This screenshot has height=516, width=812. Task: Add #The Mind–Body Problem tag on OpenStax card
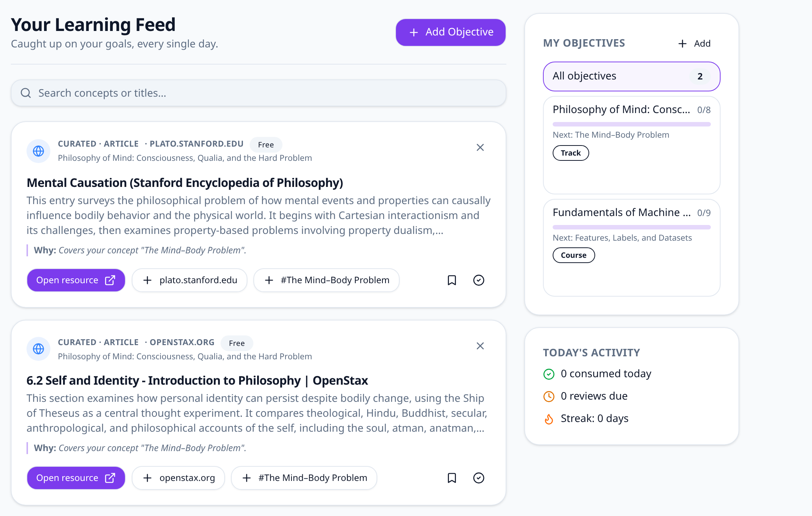click(x=304, y=478)
